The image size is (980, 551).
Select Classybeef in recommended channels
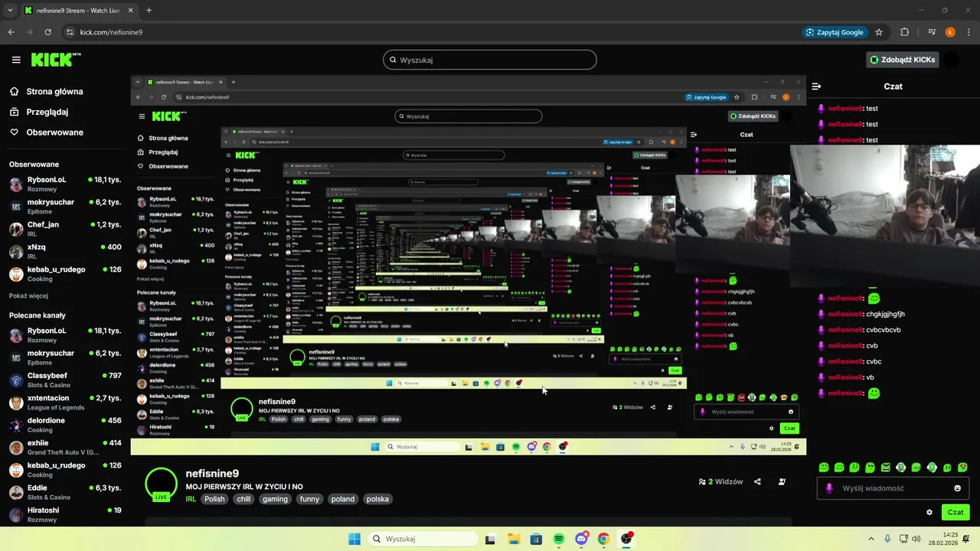pyautogui.click(x=64, y=380)
